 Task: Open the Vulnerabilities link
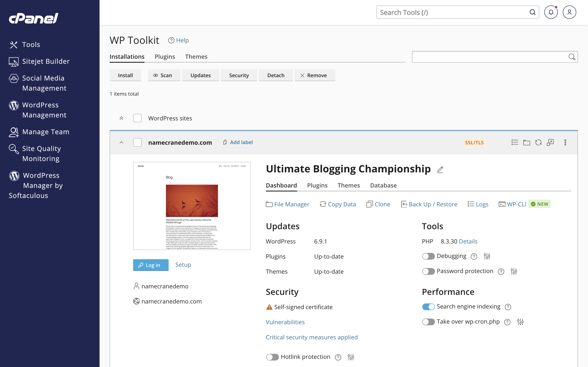[x=285, y=322]
